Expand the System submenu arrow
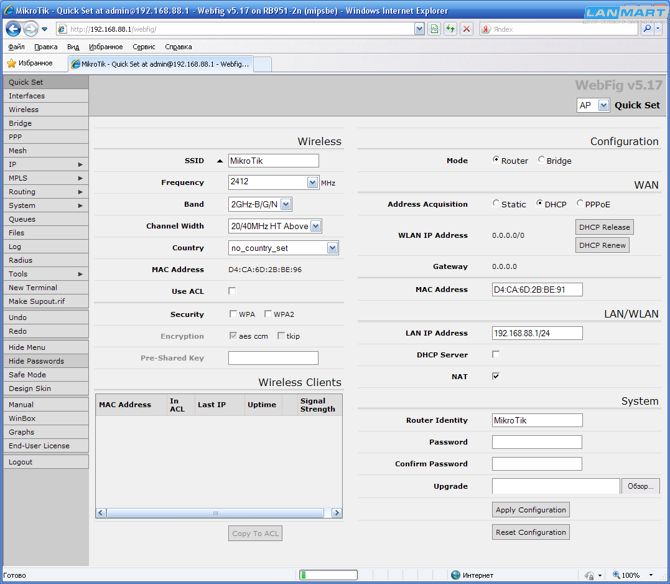This screenshot has width=670, height=584. [80, 205]
